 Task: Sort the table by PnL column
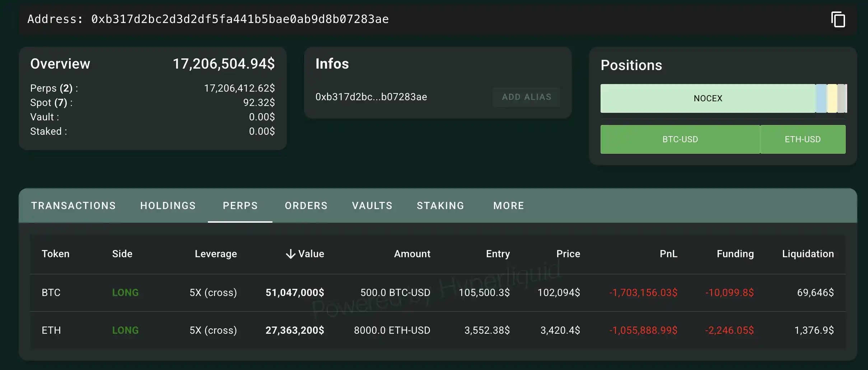coord(668,254)
